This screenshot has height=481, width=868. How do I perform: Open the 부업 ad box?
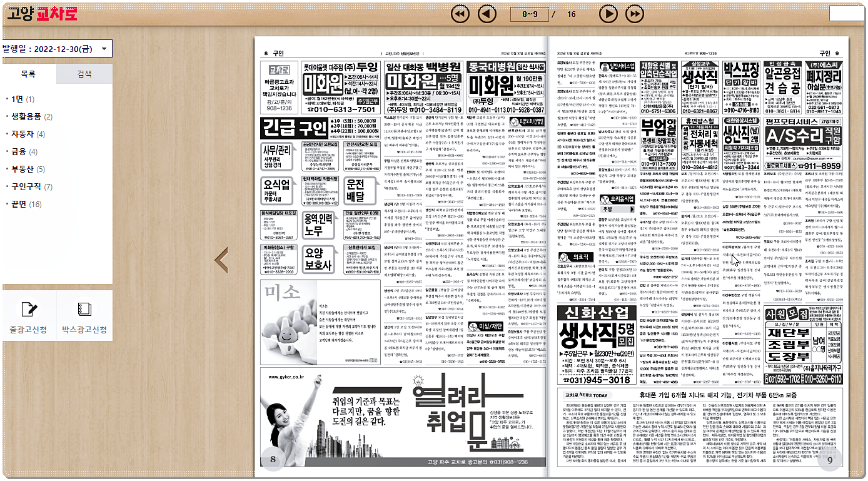(x=658, y=144)
